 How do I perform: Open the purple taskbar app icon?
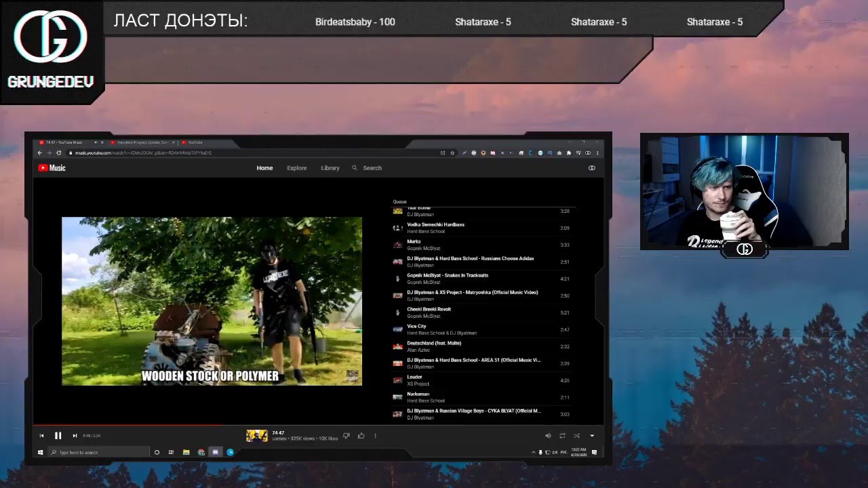(216, 452)
